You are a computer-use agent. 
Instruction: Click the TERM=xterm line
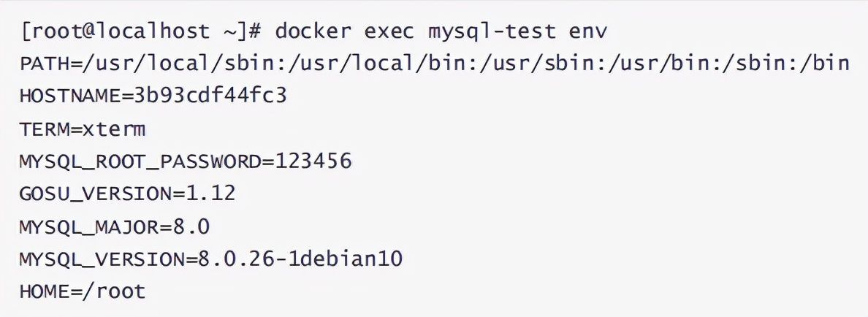(x=82, y=129)
